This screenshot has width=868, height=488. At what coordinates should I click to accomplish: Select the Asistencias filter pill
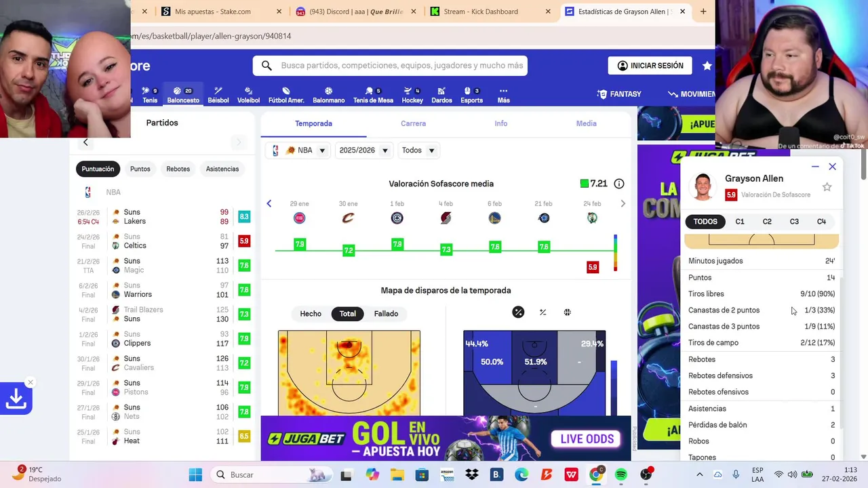tap(222, 169)
